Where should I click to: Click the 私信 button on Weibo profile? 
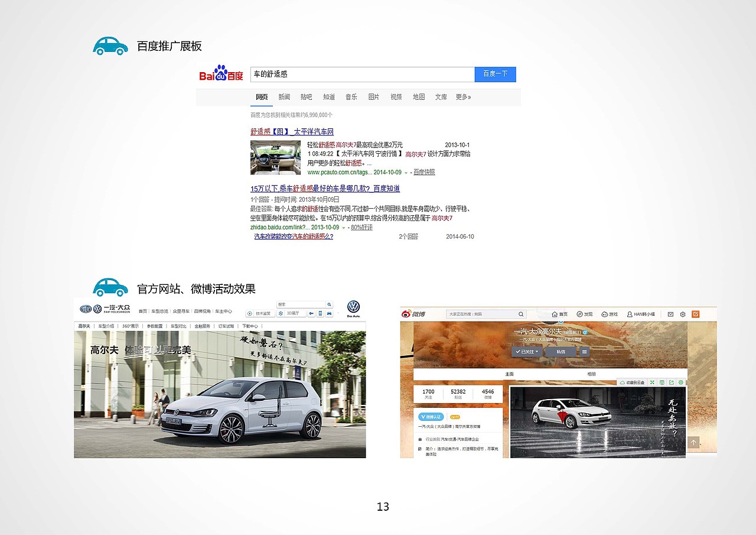(x=559, y=352)
